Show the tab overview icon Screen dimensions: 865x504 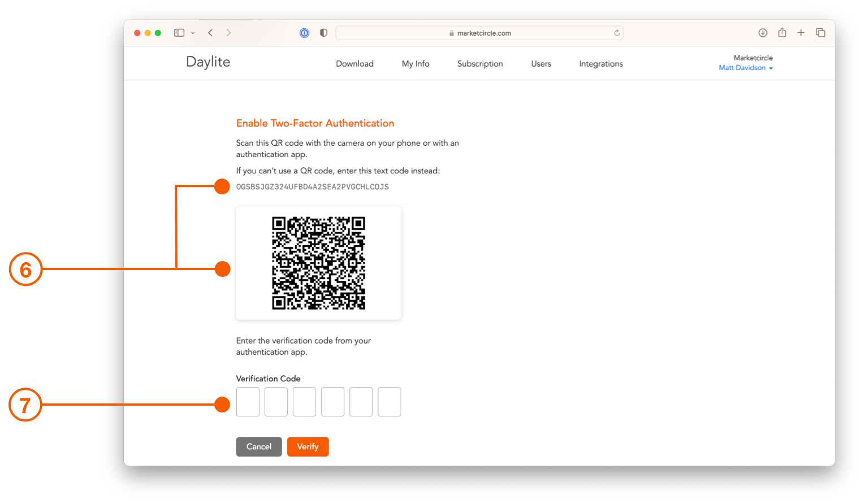point(820,33)
